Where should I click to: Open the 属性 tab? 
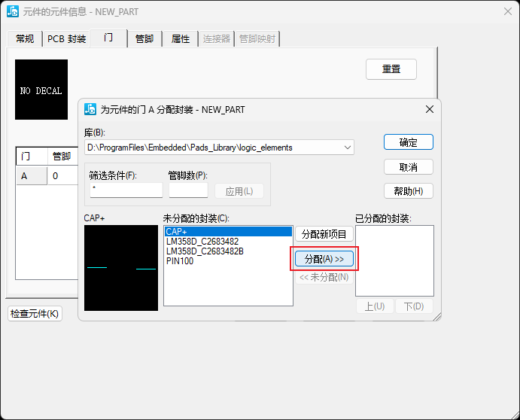click(x=180, y=38)
